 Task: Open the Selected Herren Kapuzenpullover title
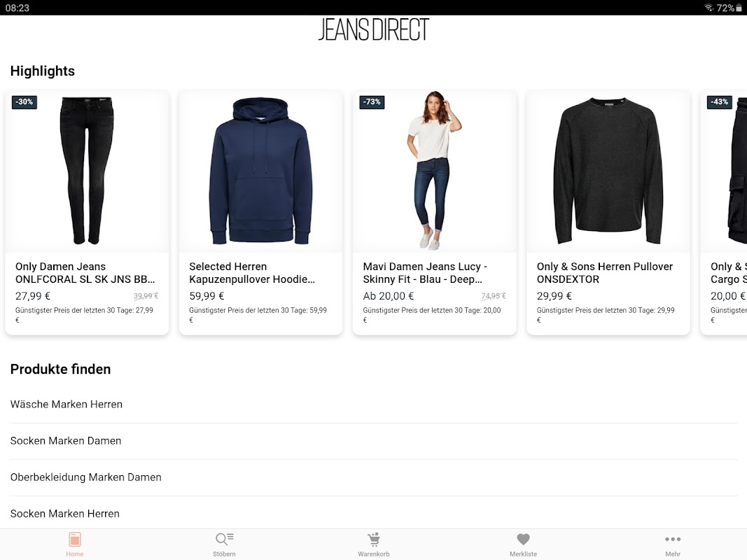pos(252,273)
